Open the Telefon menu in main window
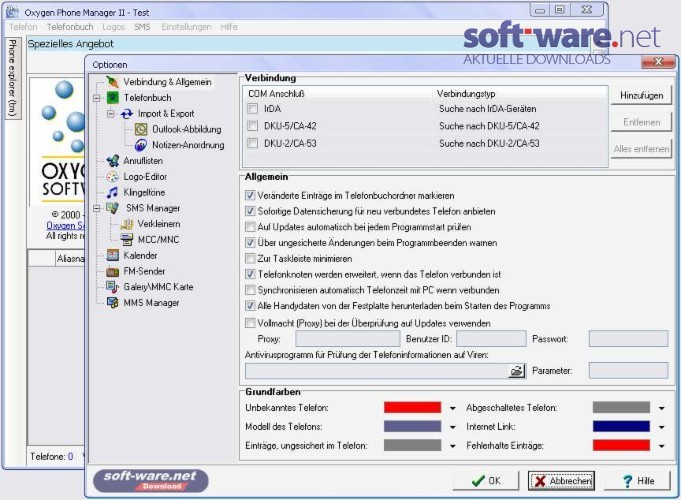The width and height of the screenshot is (681, 500). pos(23,27)
